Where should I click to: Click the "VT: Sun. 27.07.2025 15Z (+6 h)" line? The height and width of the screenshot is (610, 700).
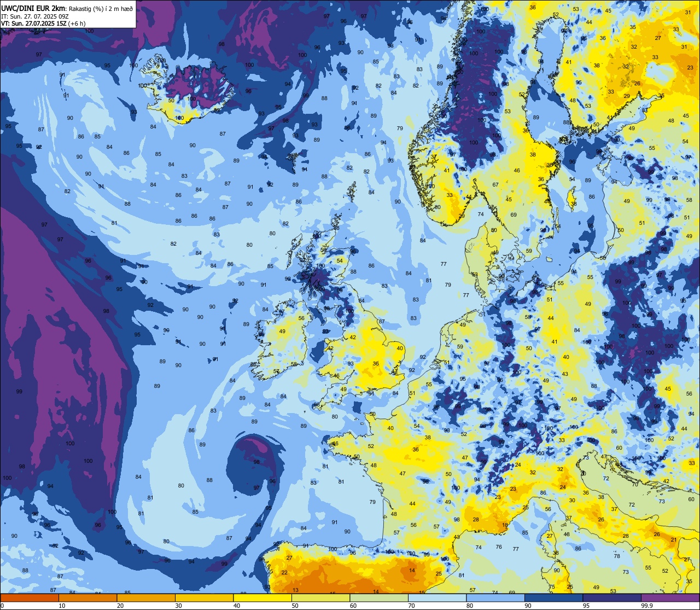(43, 23)
